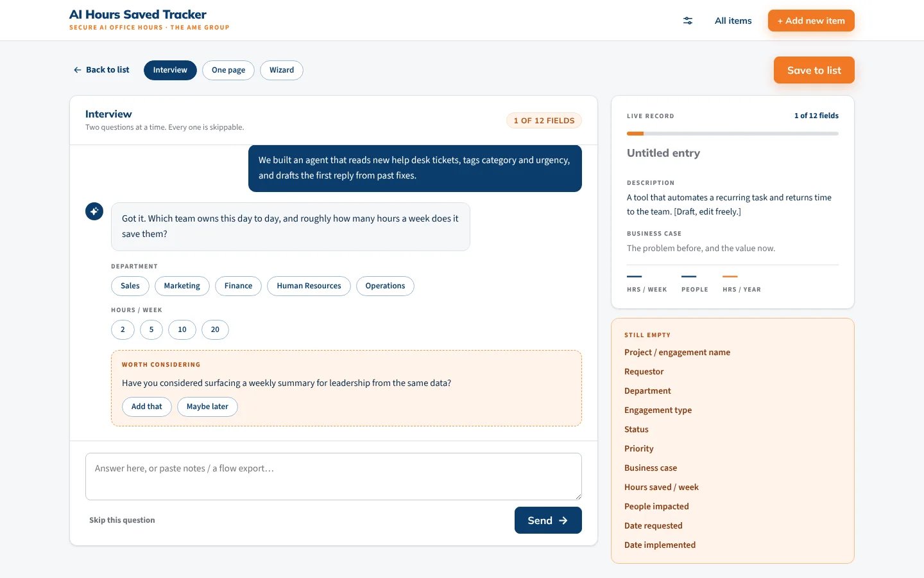
Task: Click Date requested empty field
Action: 653,526
